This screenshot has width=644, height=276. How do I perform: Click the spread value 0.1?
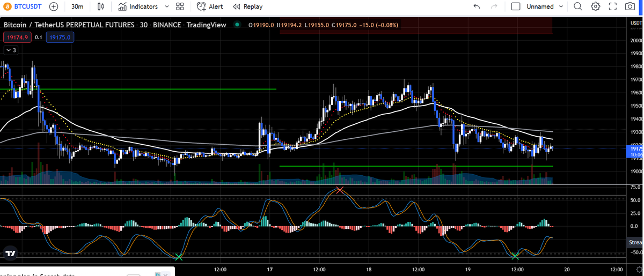point(39,37)
